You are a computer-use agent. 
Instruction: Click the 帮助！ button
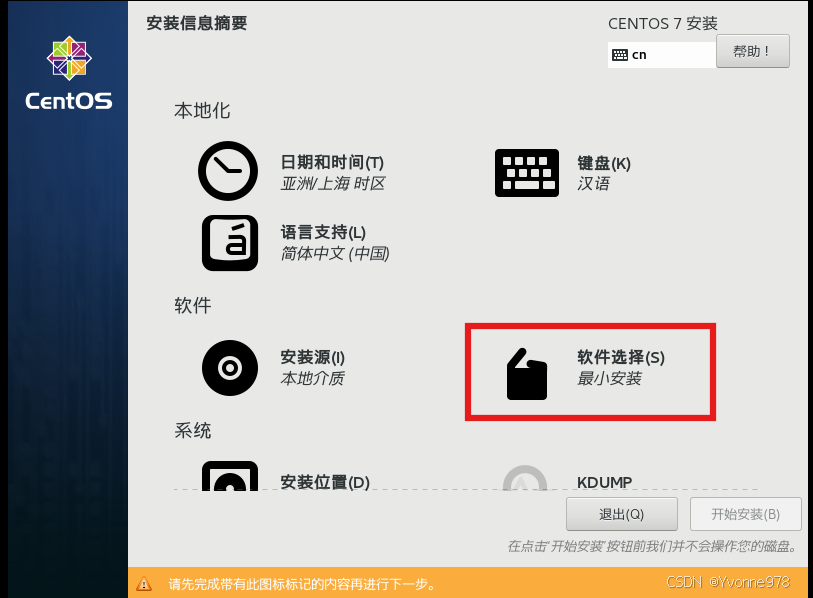click(x=753, y=51)
